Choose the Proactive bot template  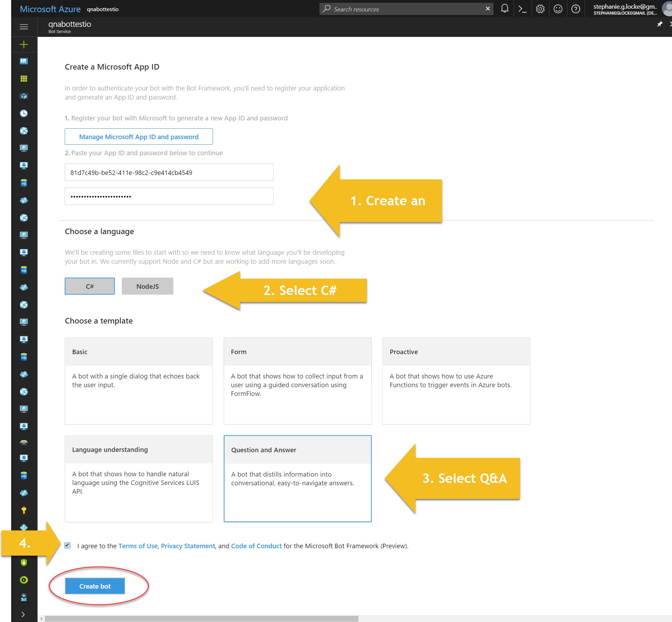pyautogui.click(x=456, y=381)
